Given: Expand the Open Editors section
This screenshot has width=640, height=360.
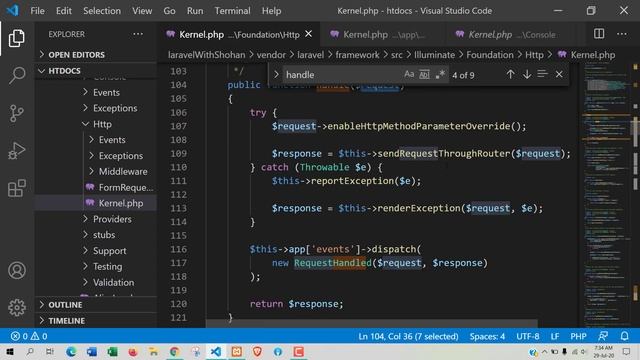Looking at the screenshot, I should (96, 55).
